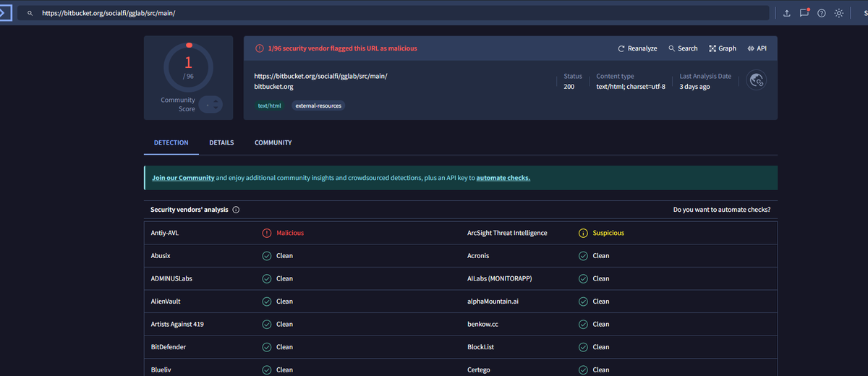Switch to the DETECTION tab
This screenshot has height=376, width=868.
171,142
